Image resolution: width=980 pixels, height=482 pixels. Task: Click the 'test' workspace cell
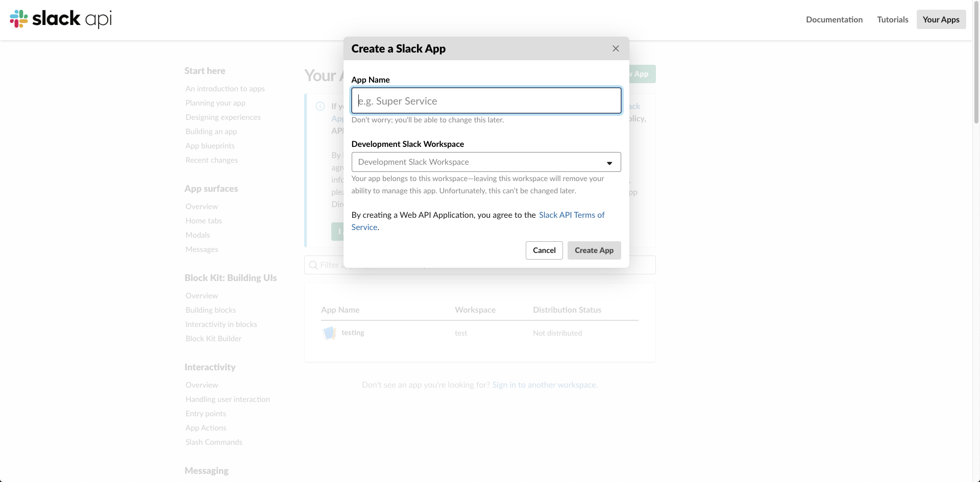tap(461, 333)
